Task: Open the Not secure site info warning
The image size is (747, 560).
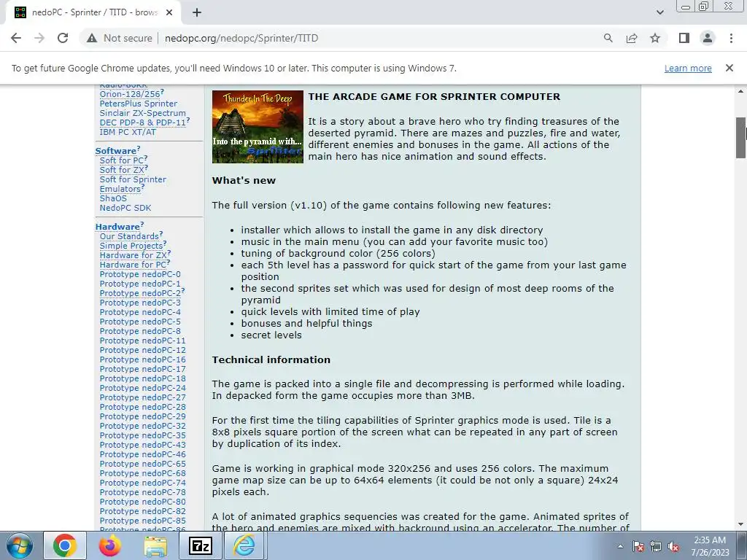Action: point(120,38)
